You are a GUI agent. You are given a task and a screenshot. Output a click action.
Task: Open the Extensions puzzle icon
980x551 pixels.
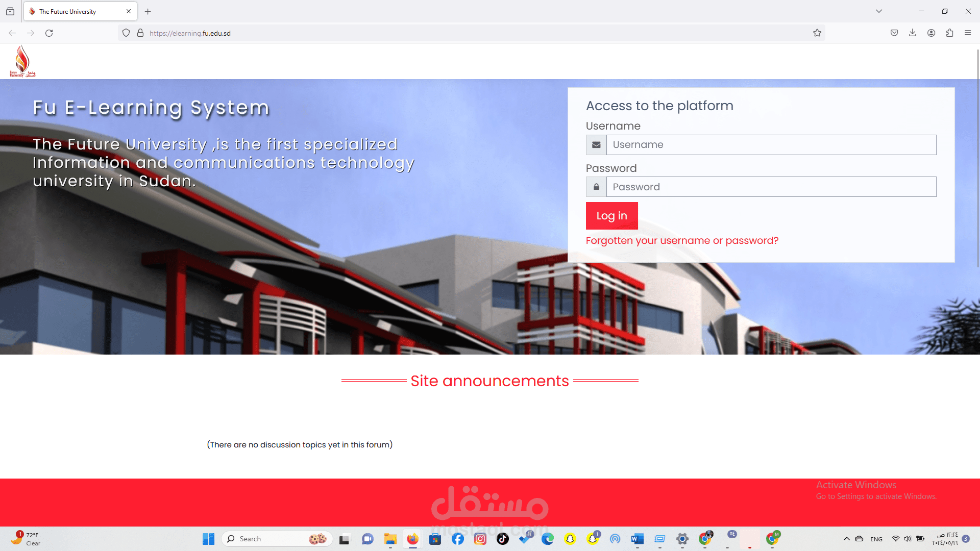[950, 33]
